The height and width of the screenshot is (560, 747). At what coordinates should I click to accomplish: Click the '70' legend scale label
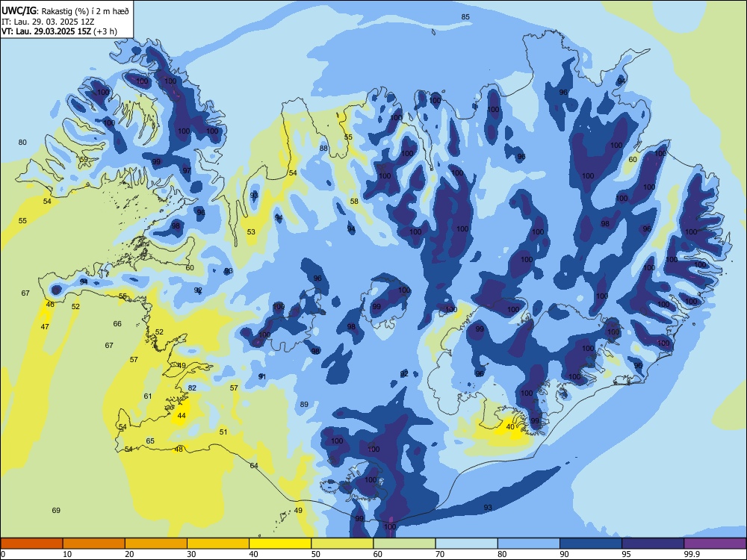(440, 554)
